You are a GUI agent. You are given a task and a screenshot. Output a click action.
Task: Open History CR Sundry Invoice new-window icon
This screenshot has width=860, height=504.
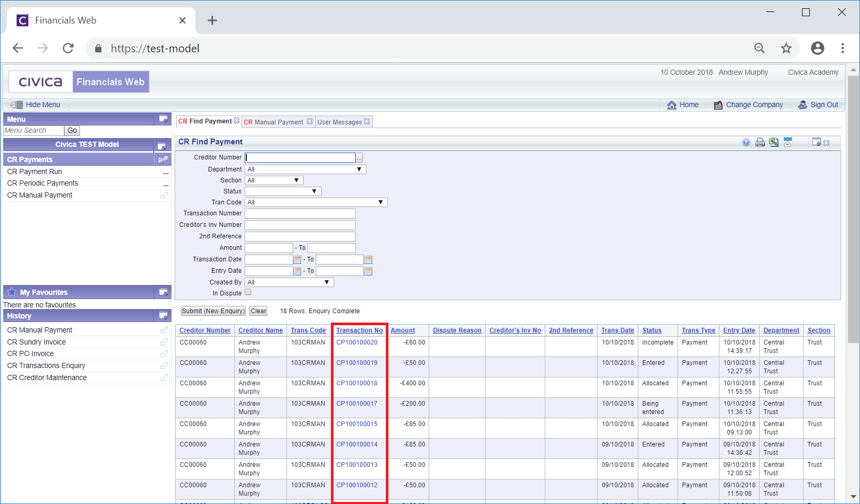point(164,342)
